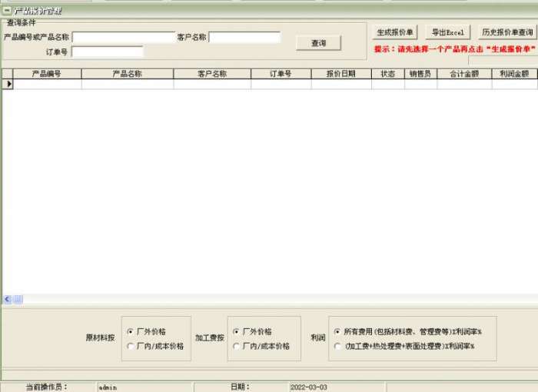
Task: Sort by 产品编号 column header
Action: (x=47, y=74)
